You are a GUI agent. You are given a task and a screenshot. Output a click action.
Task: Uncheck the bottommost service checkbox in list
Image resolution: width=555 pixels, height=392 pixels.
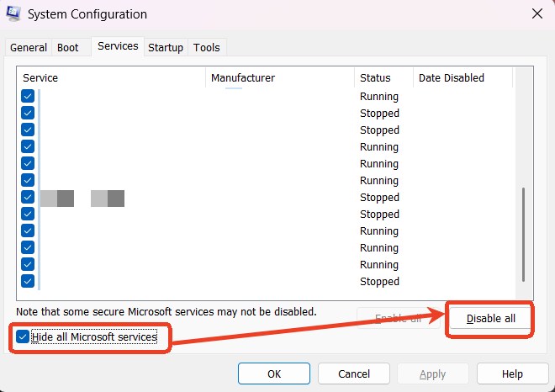click(28, 281)
